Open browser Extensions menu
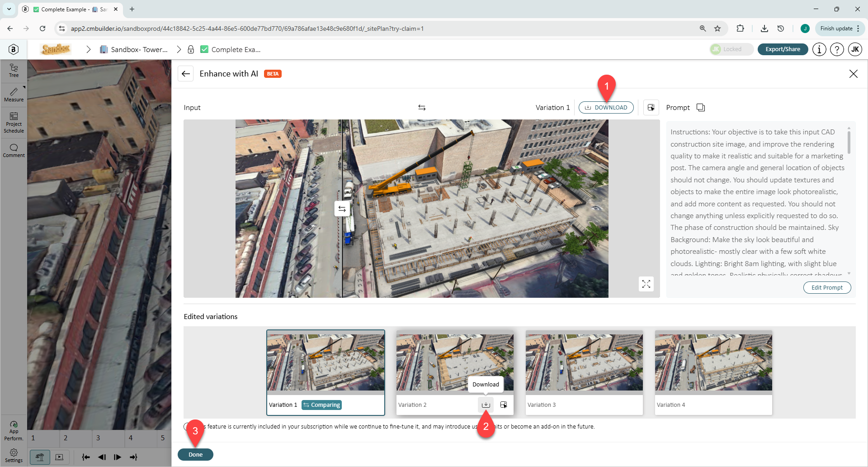Screen dimensions: 868x467 [740, 29]
